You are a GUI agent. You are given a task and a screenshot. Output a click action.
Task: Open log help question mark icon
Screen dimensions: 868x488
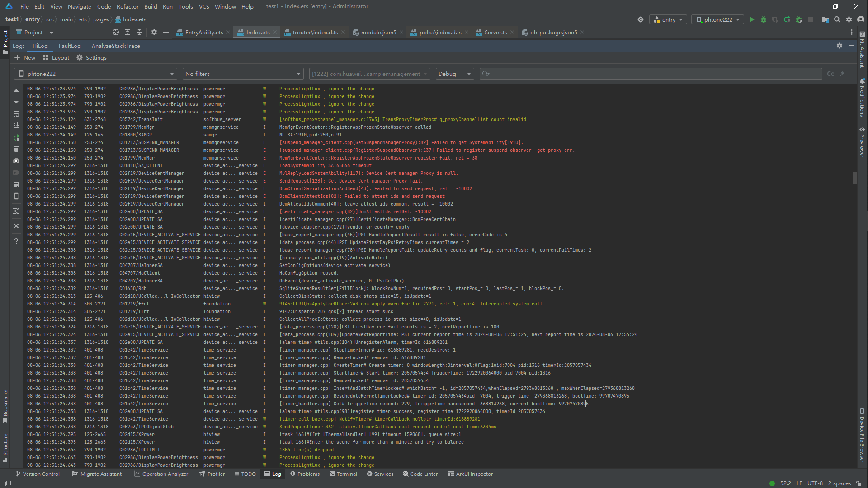(16, 241)
